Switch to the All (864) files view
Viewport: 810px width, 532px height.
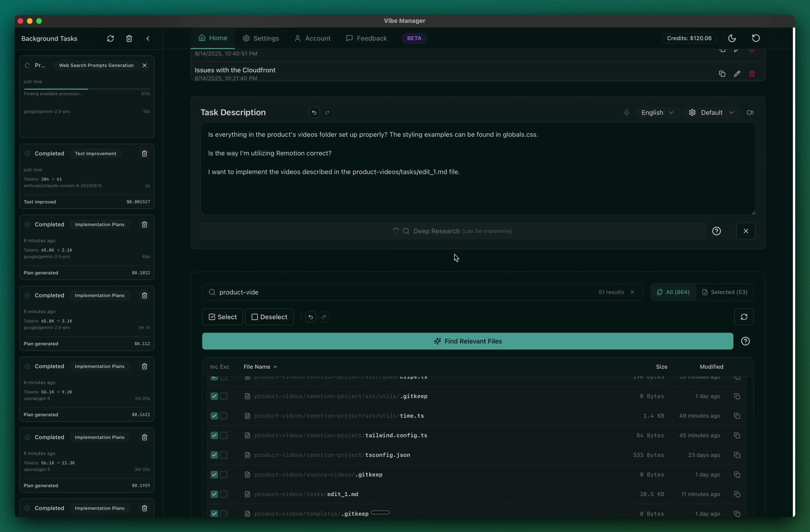(673, 292)
